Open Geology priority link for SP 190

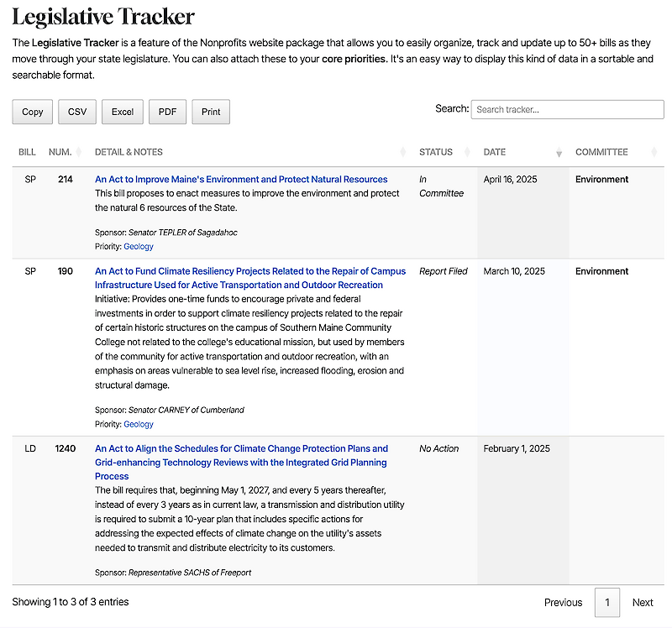pyautogui.click(x=139, y=424)
